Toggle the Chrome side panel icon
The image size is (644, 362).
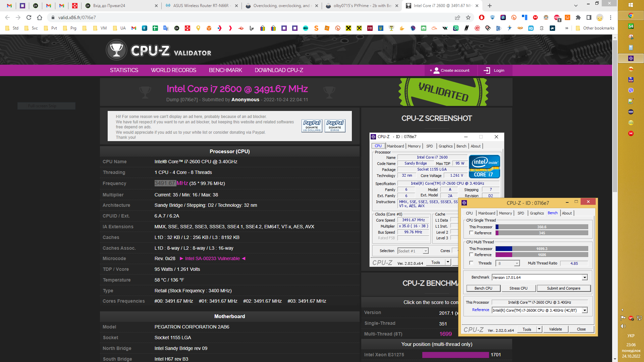click(589, 17)
